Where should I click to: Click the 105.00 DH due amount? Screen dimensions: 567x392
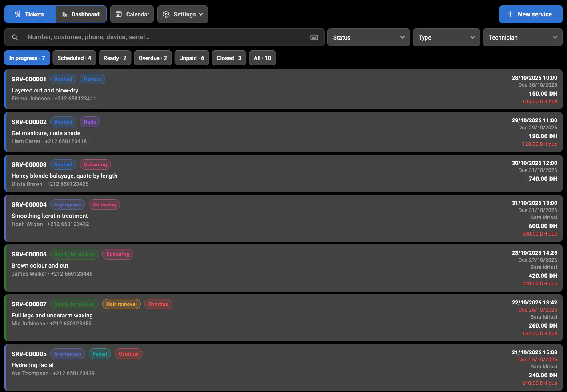point(539,101)
